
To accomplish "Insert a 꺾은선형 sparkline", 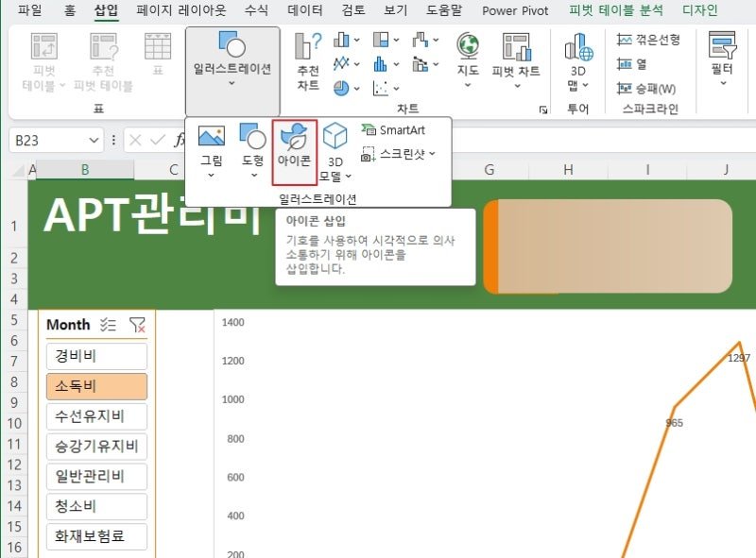I will (x=648, y=40).
